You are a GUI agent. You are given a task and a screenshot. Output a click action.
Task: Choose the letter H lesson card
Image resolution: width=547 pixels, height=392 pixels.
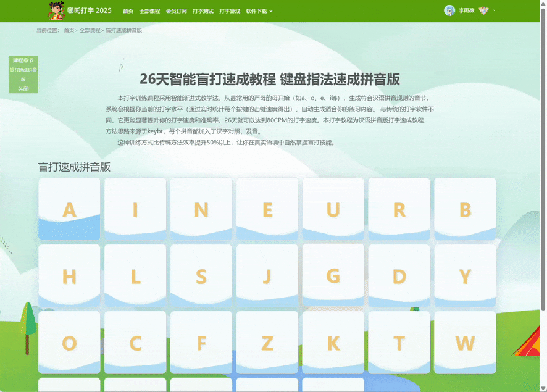[69, 276]
